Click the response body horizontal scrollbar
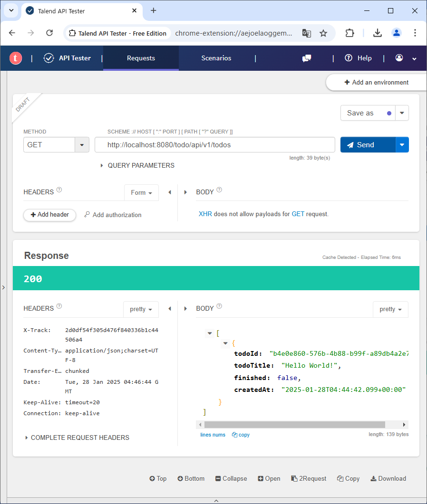427x504 pixels. 294,425
